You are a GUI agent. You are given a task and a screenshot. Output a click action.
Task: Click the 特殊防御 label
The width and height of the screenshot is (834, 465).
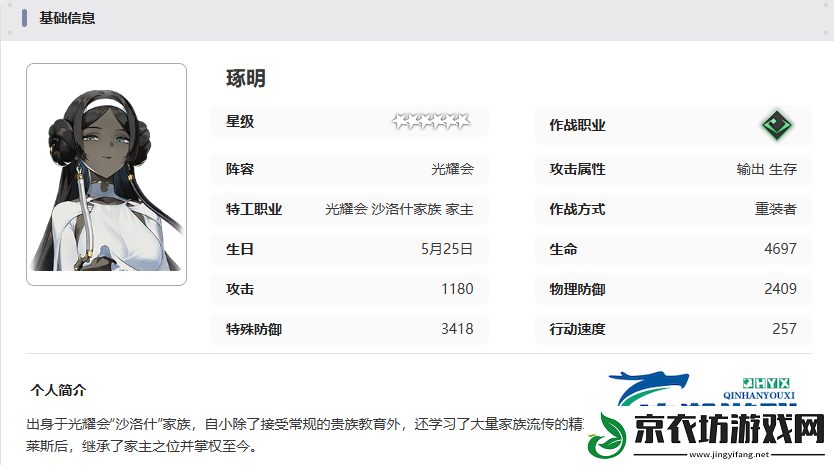[x=254, y=329]
